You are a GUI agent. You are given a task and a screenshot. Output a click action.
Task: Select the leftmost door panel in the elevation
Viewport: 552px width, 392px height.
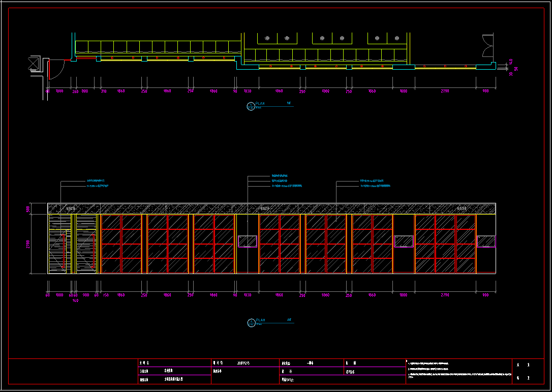pos(60,244)
